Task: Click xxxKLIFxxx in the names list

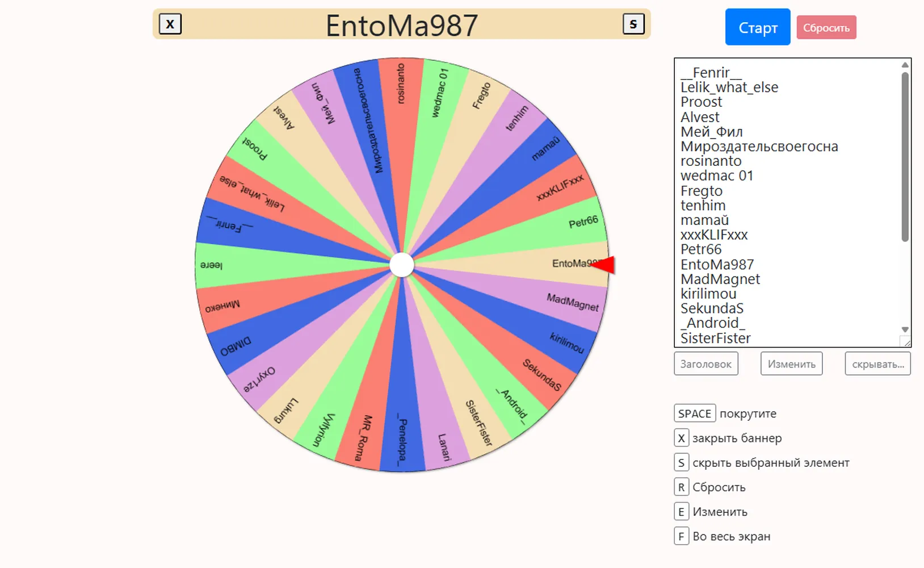Action: (x=714, y=235)
